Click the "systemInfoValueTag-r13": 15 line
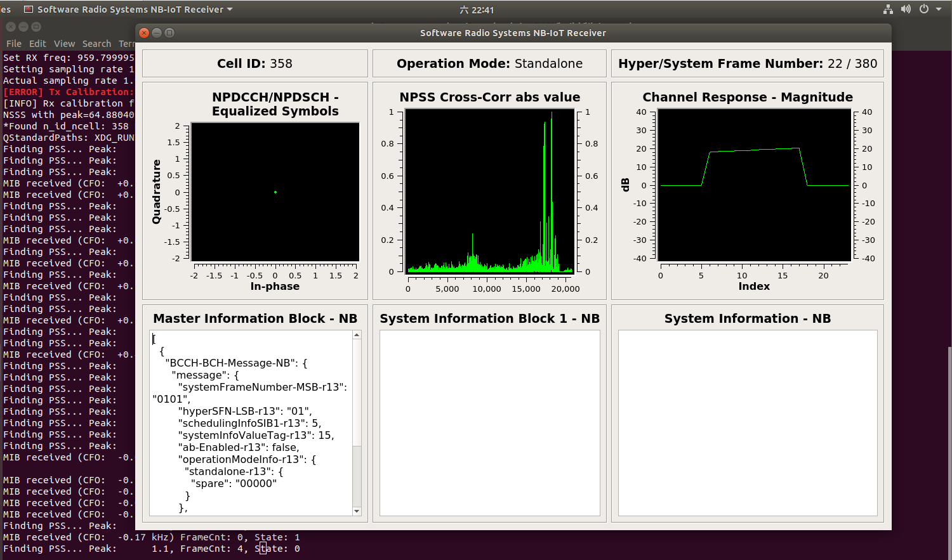 click(x=256, y=435)
